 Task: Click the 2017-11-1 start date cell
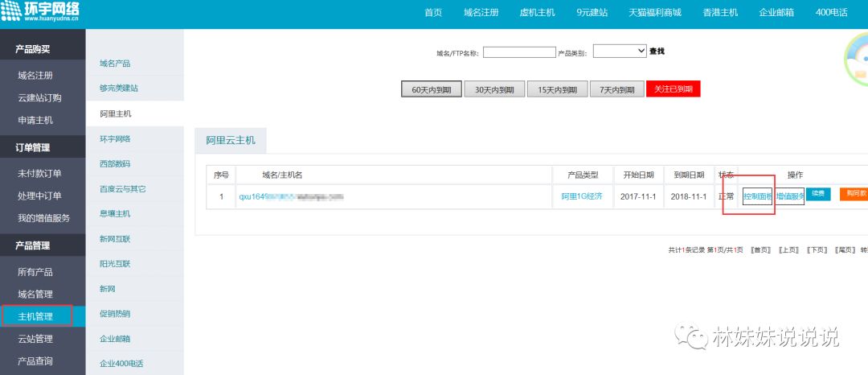pyautogui.click(x=638, y=196)
